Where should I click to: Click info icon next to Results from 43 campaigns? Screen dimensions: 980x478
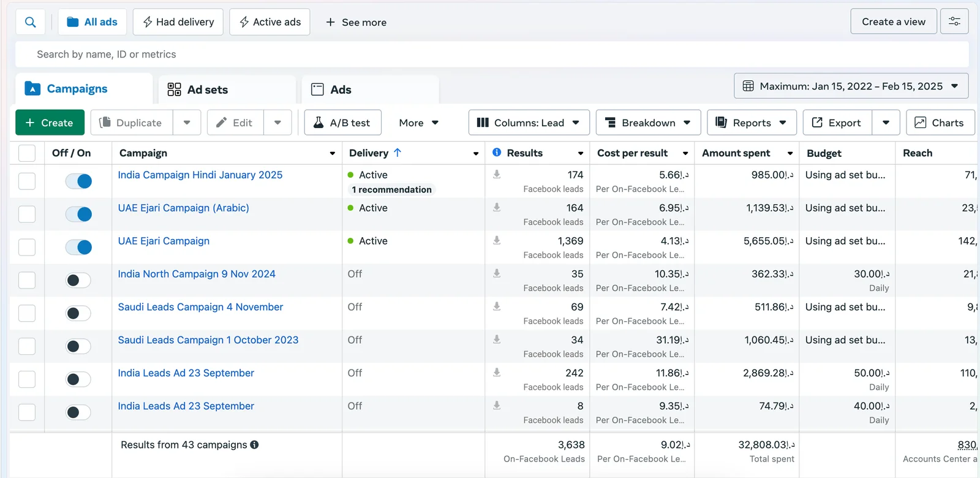254,445
